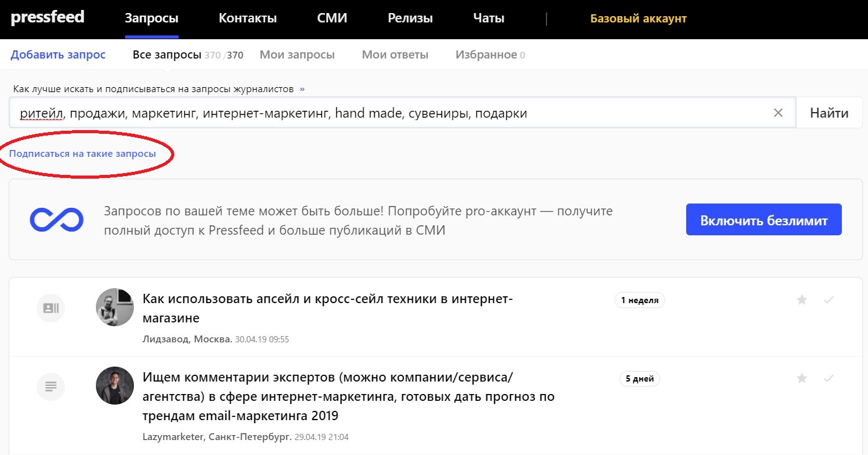Switch to the Избранное tab
The width and height of the screenshot is (868, 455).
pos(486,55)
